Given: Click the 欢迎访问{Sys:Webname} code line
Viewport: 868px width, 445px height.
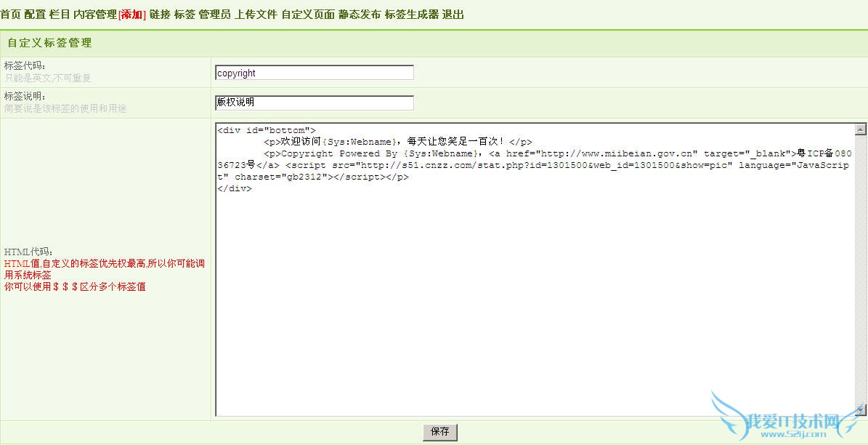Looking at the screenshot, I should (x=398, y=142).
